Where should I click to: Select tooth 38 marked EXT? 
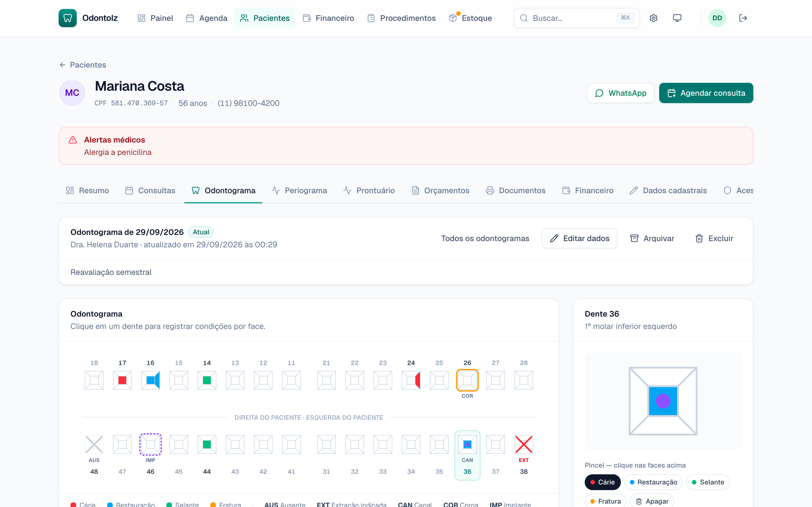coord(524,445)
